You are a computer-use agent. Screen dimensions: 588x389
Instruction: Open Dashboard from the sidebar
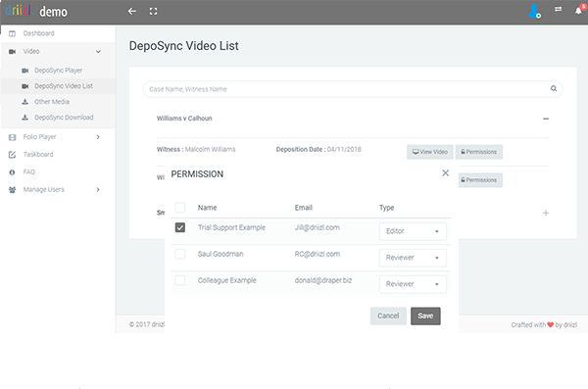coord(38,33)
